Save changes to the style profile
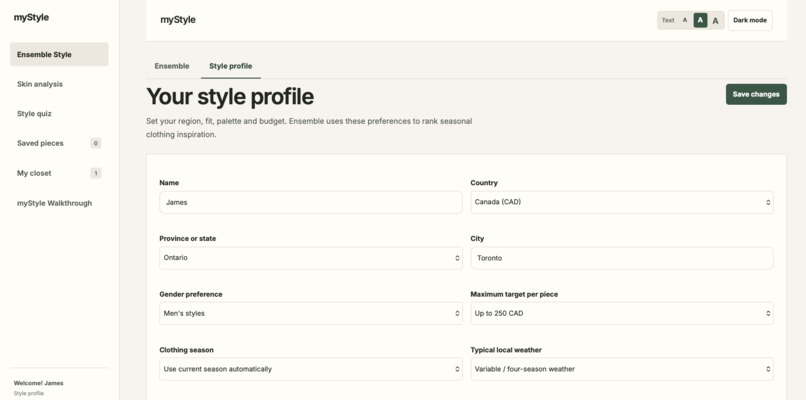 click(756, 94)
